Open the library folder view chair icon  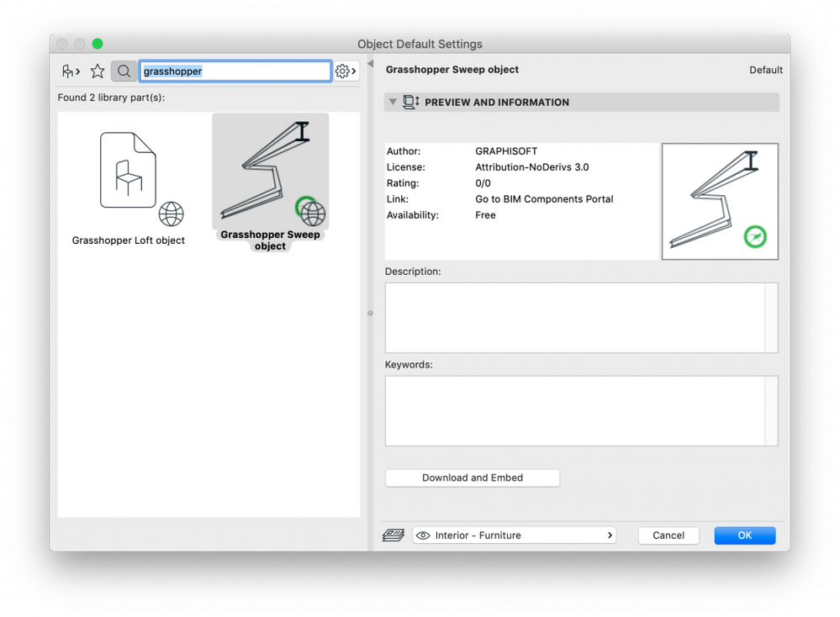pos(71,71)
